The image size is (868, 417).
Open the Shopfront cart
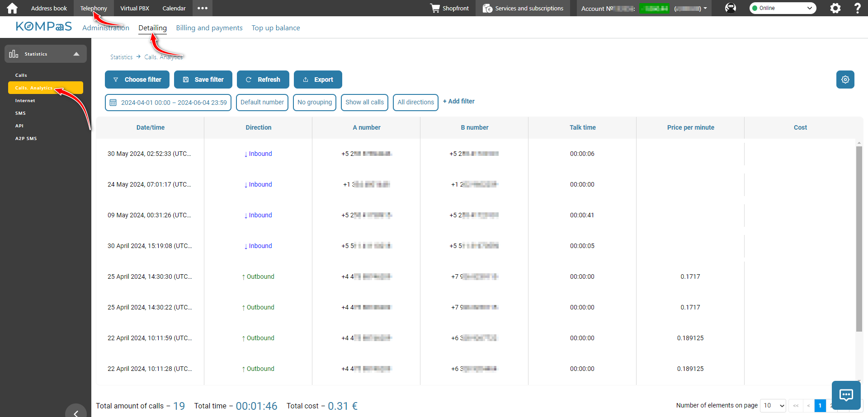(449, 8)
